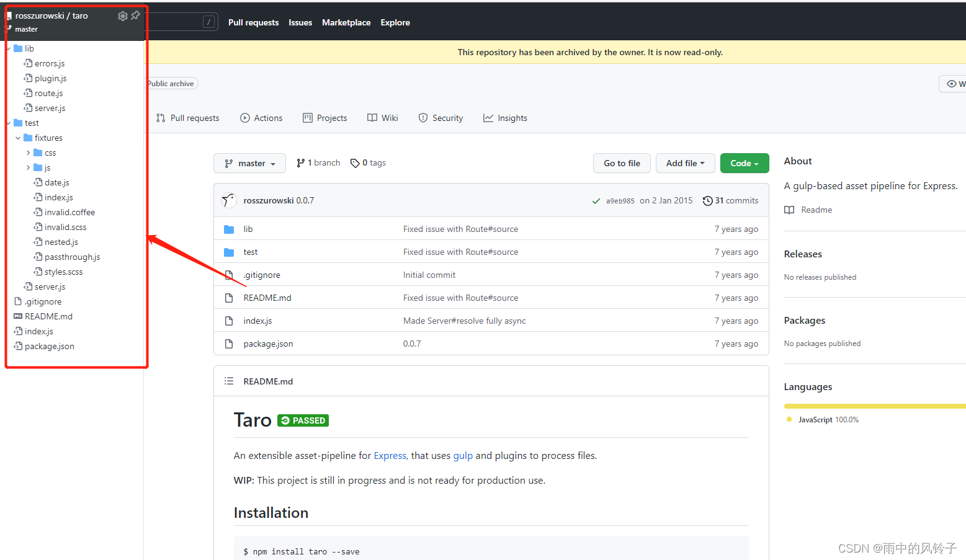This screenshot has width=966, height=560.
Task: Open the Add file dropdown
Action: 686,163
